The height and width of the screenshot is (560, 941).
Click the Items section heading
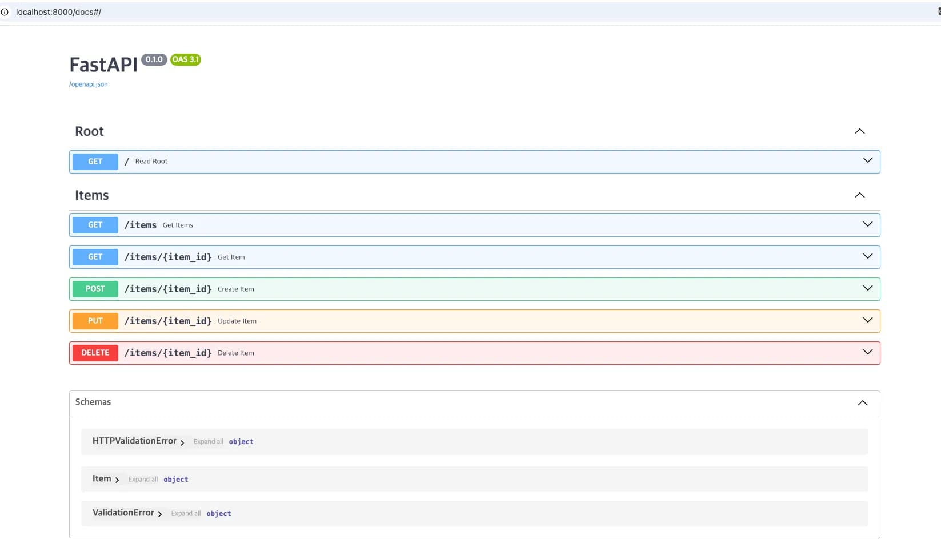point(92,195)
